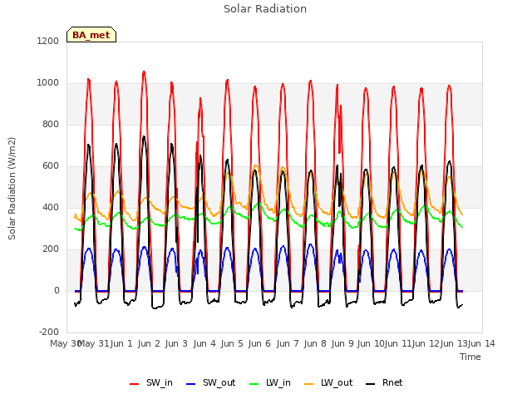532x399 pixels.
Task: Toggle the SW_in legend entry
Action: tap(151, 383)
